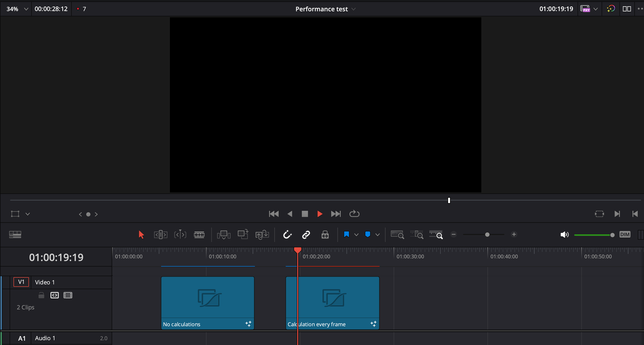Disable the Video 1 track filmstrip icon
The width and height of the screenshot is (644, 345).
[68, 295]
